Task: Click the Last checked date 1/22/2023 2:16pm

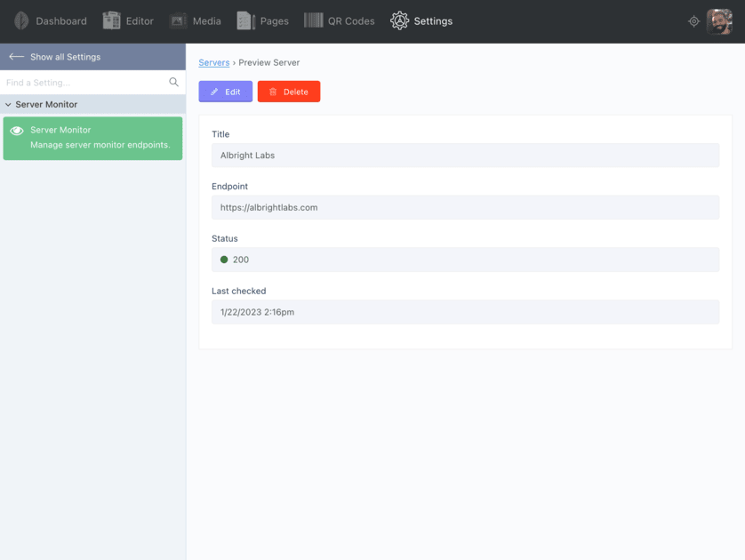Action: coord(257,312)
